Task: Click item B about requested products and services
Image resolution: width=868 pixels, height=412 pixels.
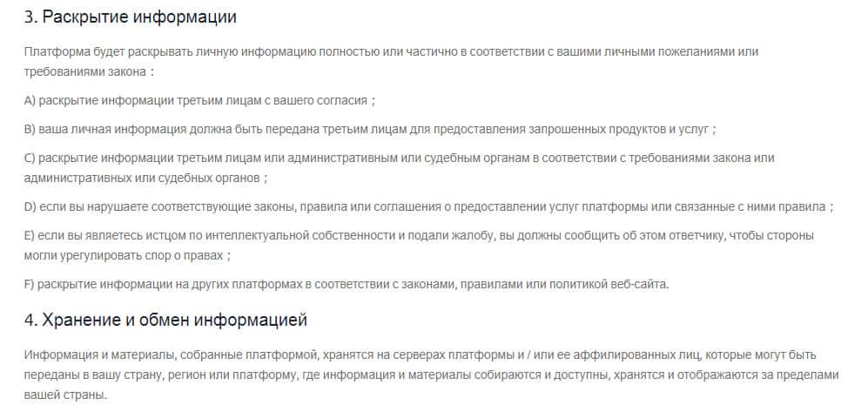Action: 370,129
